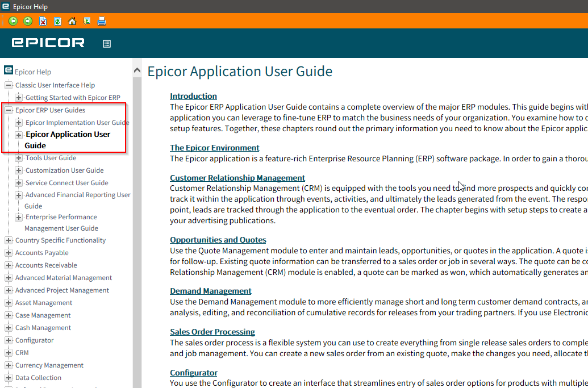
Task: Expand the Cash Management node
Action: point(9,328)
